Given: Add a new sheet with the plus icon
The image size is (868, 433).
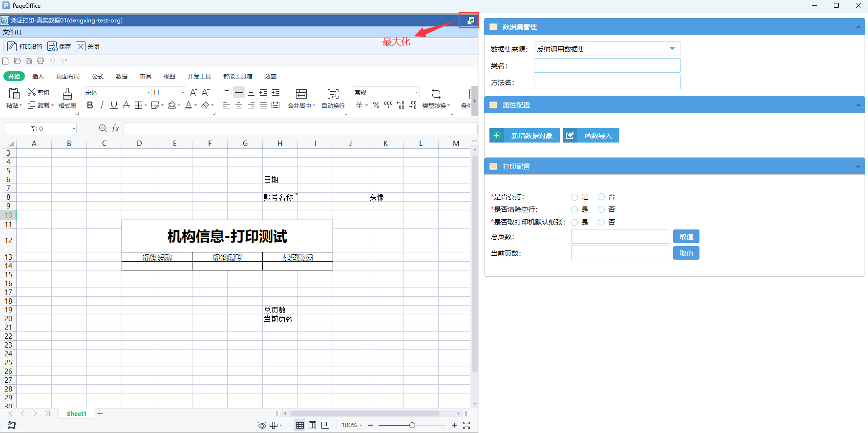Looking at the screenshot, I should [100, 413].
